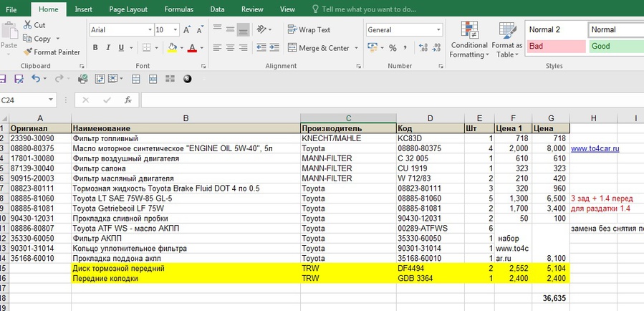Set Middle Align vertical alignment

(x=231, y=29)
